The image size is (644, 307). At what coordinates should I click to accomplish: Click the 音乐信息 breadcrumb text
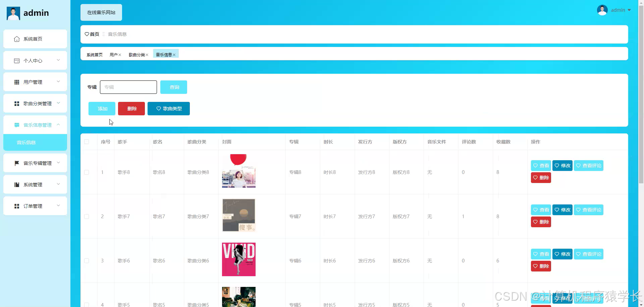(117, 34)
